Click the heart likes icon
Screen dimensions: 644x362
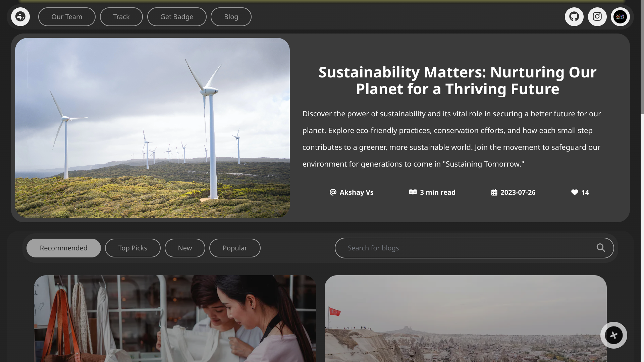click(x=574, y=192)
